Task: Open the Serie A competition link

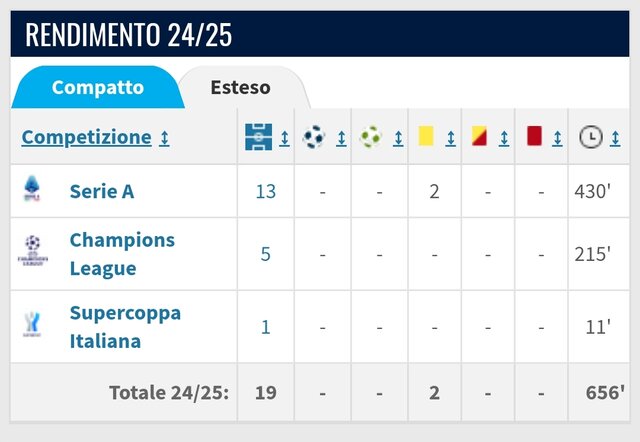Action: pos(102,191)
